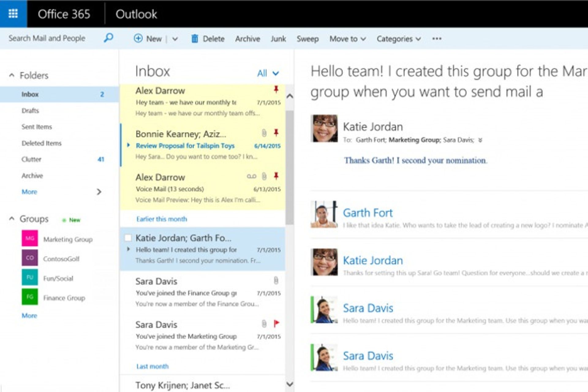Image resolution: width=588 pixels, height=392 pixels.
Task: Open the Categories dropdown
Action: [x=398, y=39]
